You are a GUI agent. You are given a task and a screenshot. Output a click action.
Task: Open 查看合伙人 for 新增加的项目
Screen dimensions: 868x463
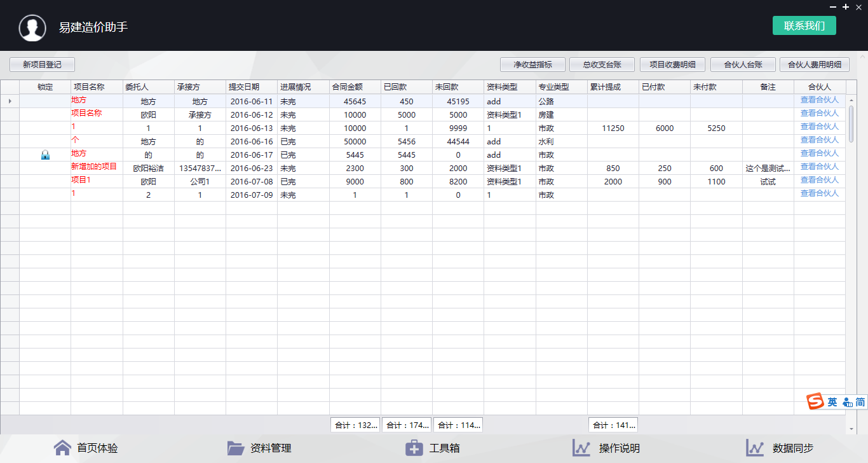[x=820, y=167]
